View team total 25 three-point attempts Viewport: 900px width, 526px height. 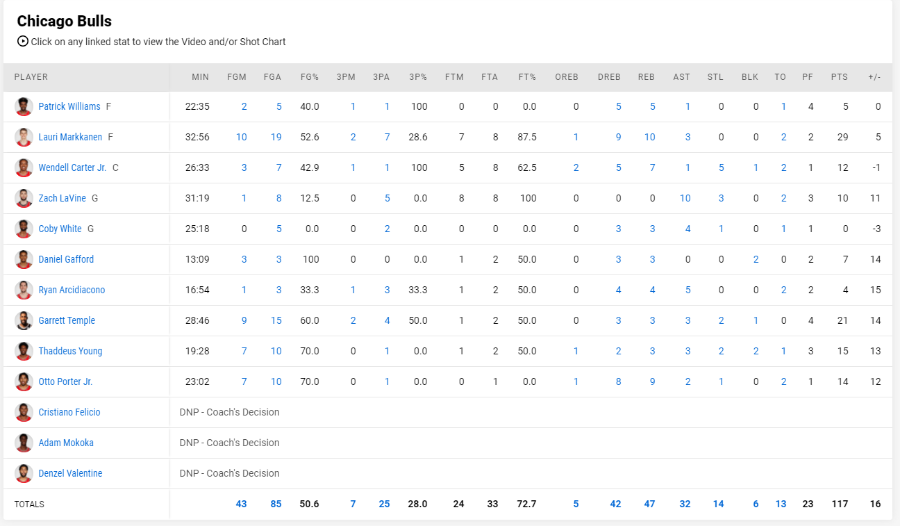384,504
